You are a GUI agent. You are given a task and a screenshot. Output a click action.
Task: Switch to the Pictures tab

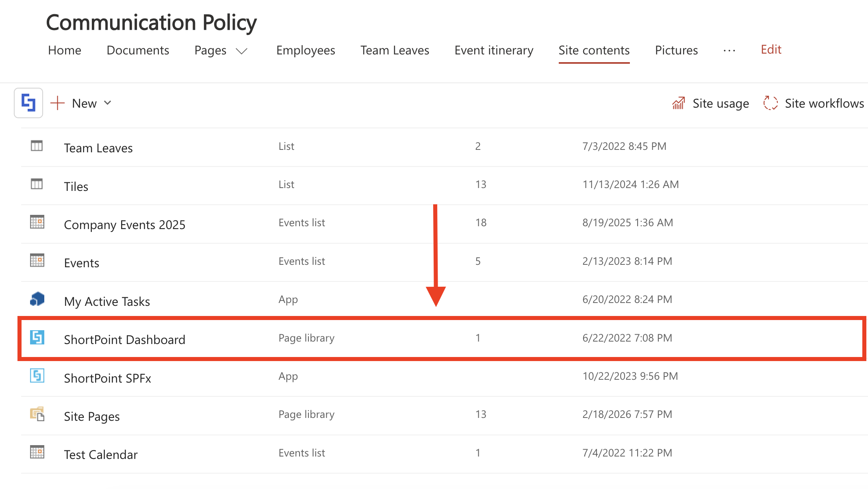coord(676,50)
